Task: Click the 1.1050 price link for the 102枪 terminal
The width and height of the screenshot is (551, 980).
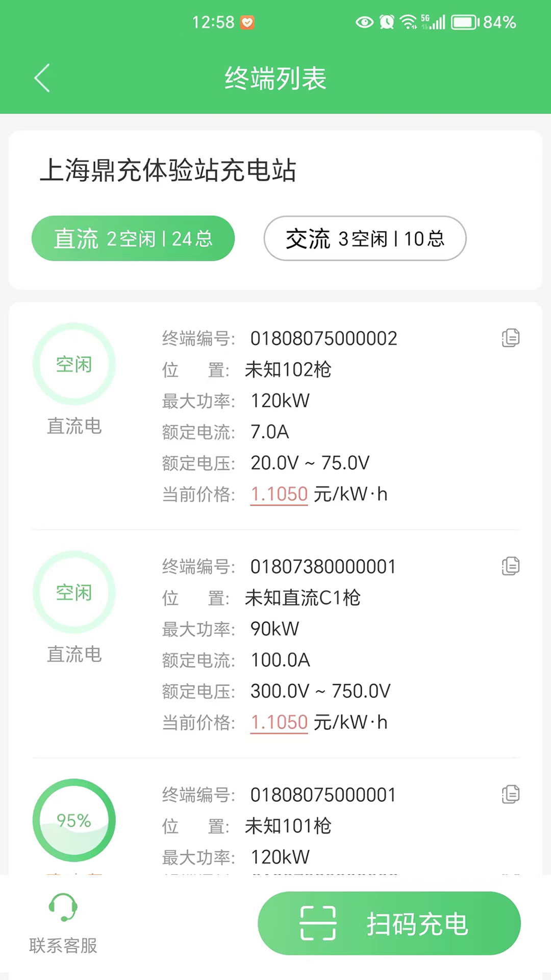Action: 279,494
